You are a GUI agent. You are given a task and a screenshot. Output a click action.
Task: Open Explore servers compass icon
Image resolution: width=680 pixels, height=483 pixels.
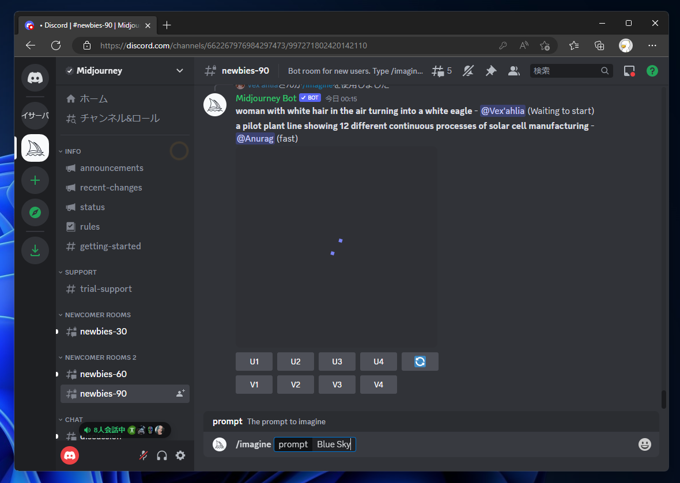click(35, 212)
